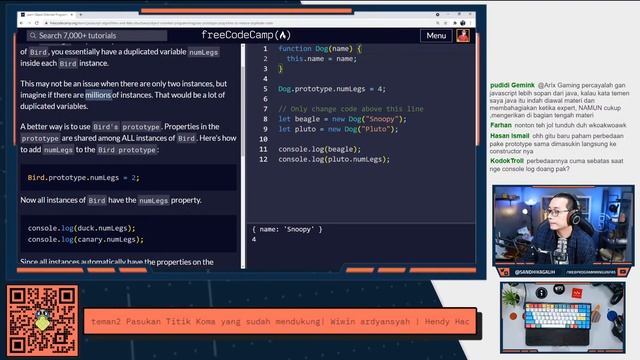Click code line 8 declaring beagle
Image resolution: width=640 pixels, height=360 pixels.
pos(342,119)
